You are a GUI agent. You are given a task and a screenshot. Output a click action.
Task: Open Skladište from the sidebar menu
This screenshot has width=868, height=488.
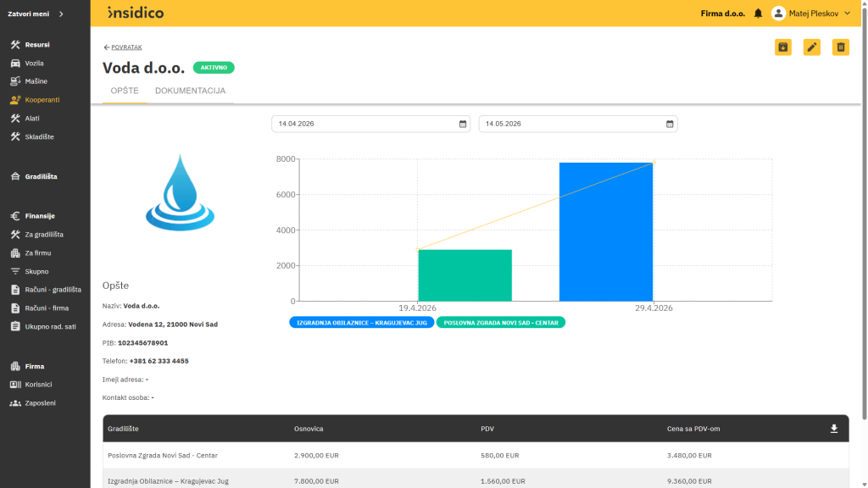click(39, 136)
